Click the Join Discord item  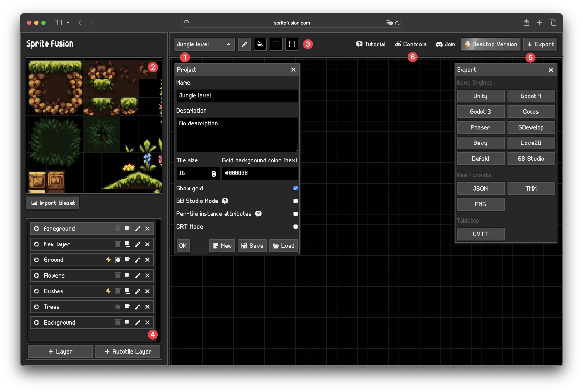click(445, 44)
